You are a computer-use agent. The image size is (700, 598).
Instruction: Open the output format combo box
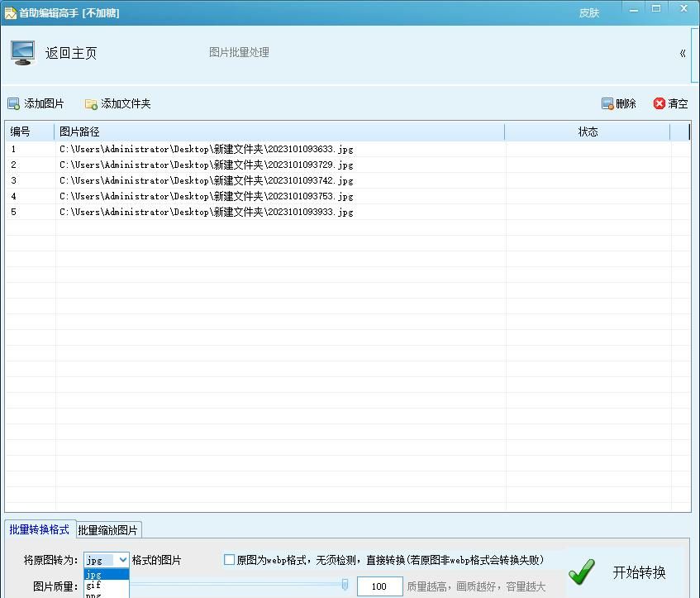pos(107,560)
